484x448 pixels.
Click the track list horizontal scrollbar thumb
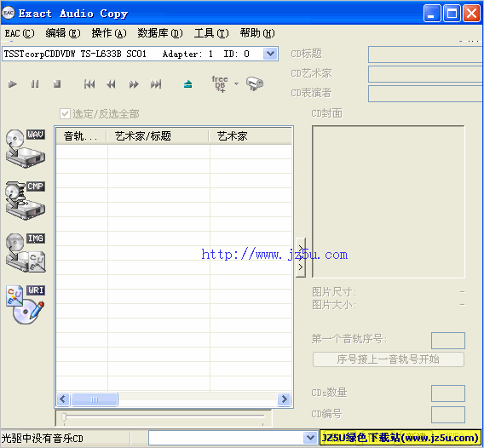click(x=95, y=399)
